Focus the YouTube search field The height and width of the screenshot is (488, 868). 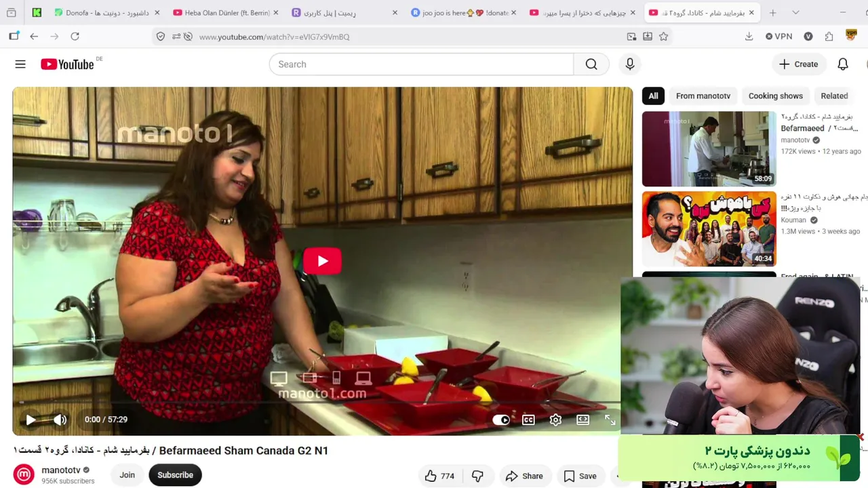[x=421, y=64]
